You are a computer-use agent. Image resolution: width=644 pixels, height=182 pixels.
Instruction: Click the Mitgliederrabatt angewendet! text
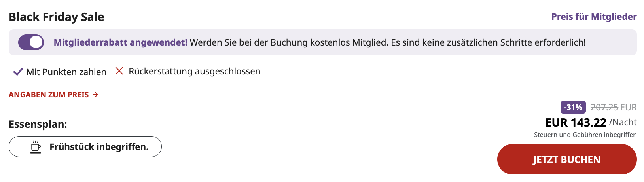tap(120, 42)
